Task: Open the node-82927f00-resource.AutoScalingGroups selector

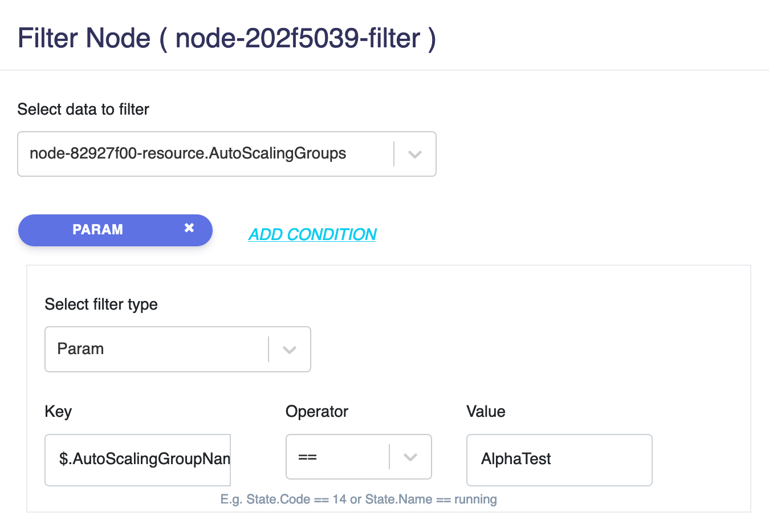Action: [x=227, y=154]
